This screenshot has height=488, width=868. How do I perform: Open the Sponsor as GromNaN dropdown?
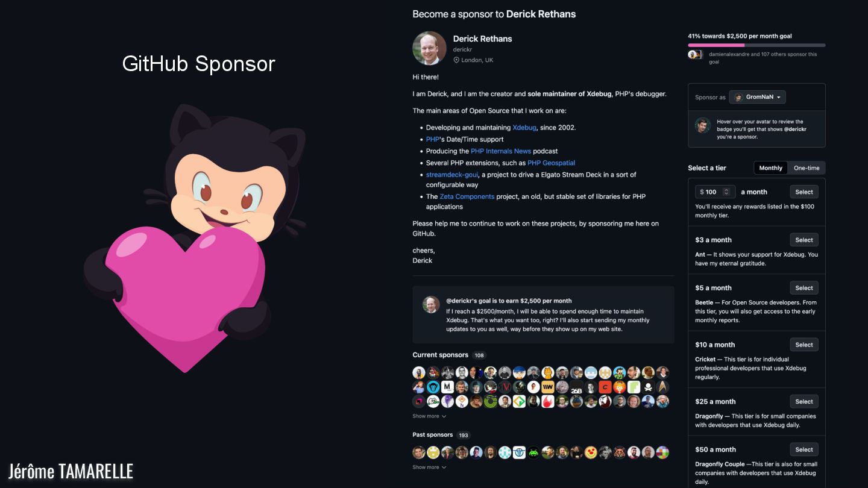point(757,97)
